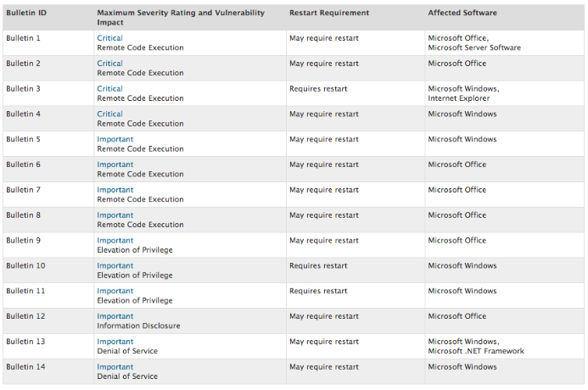Open the Important link for Bulletin 10
Image resolution: width=588 pixels, height=390 pixels.
pos(115,265)
